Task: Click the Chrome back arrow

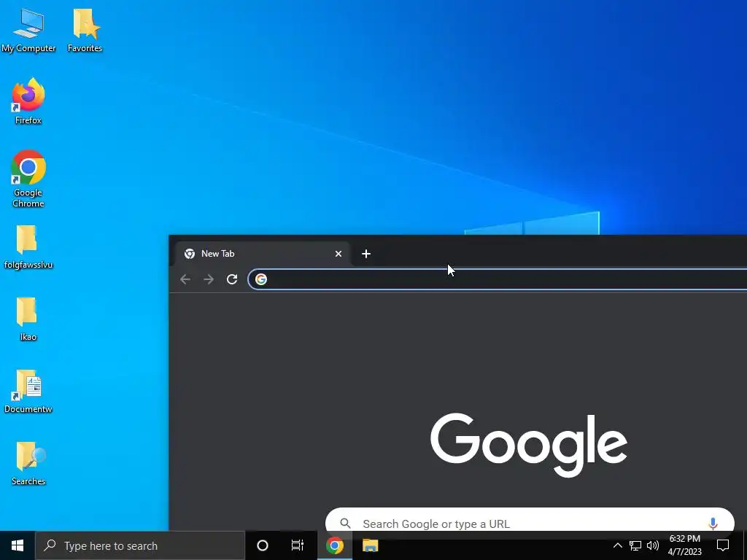Action: [185, 279]
